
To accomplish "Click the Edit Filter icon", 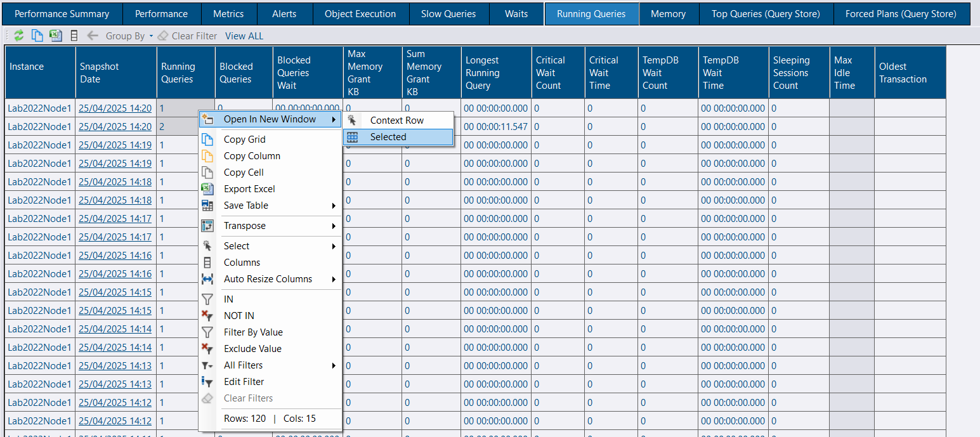I will point(207,381).
